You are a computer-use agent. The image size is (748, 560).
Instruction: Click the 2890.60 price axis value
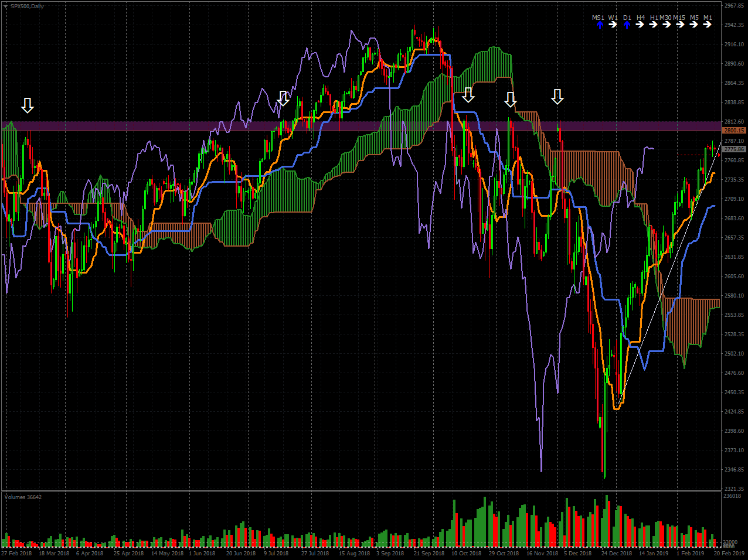[734, 64]
